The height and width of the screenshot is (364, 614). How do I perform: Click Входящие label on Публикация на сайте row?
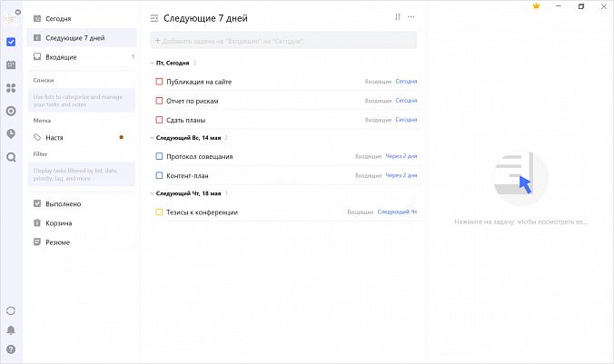click(378, 82)
